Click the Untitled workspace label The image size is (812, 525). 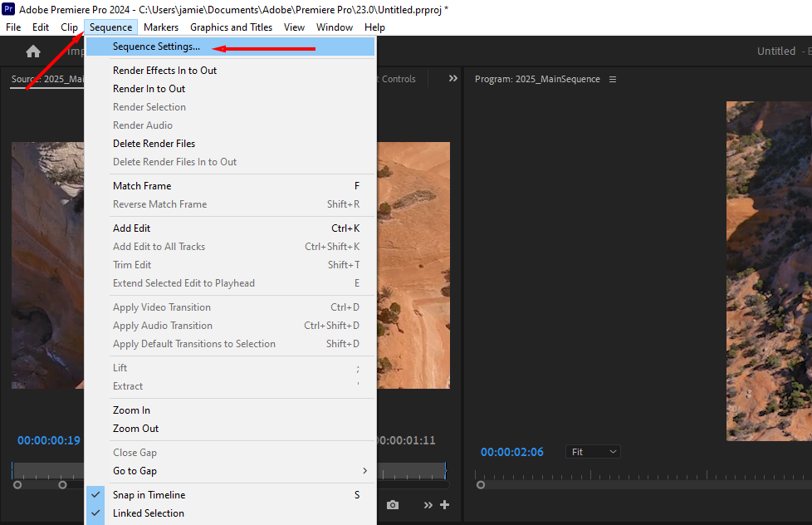pos(775,51)
